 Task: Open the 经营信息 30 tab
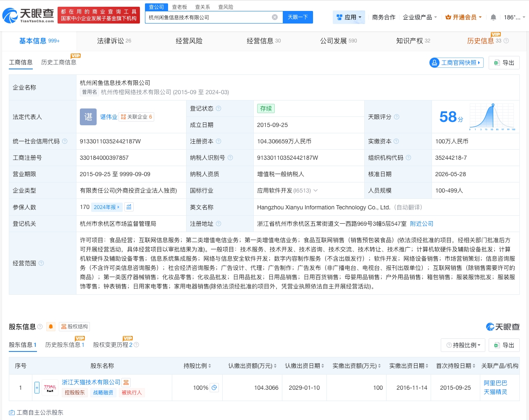263,41
